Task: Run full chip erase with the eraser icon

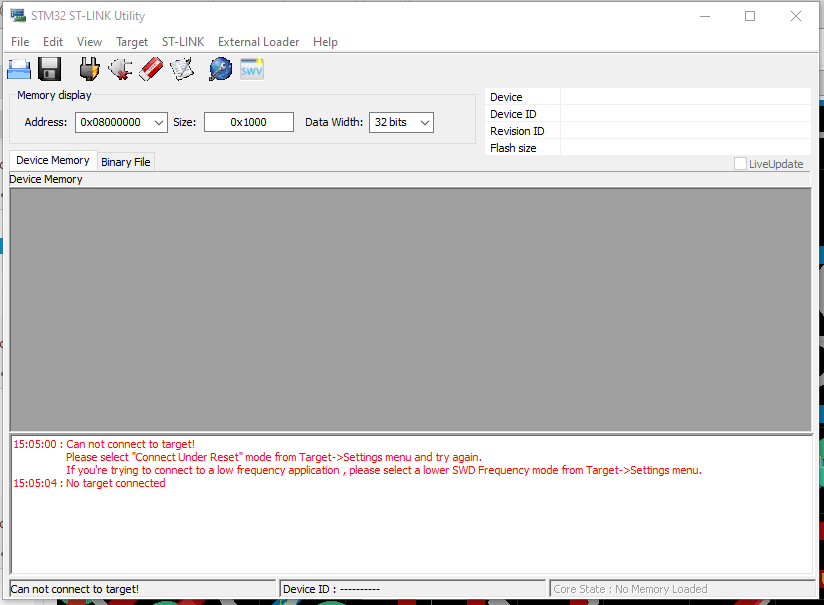Action: click(x=151, y=69)
